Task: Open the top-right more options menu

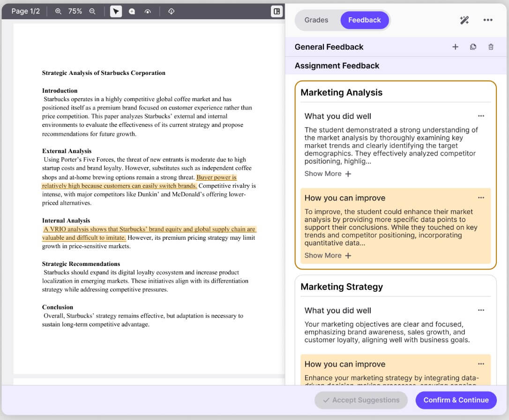Action: [x=488, y=20]
